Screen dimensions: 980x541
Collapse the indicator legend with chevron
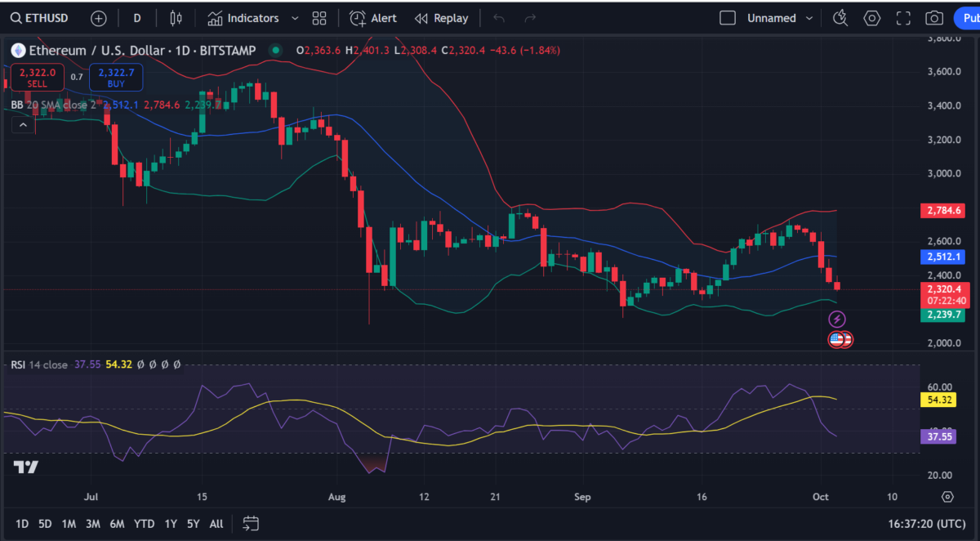[22, 124]
